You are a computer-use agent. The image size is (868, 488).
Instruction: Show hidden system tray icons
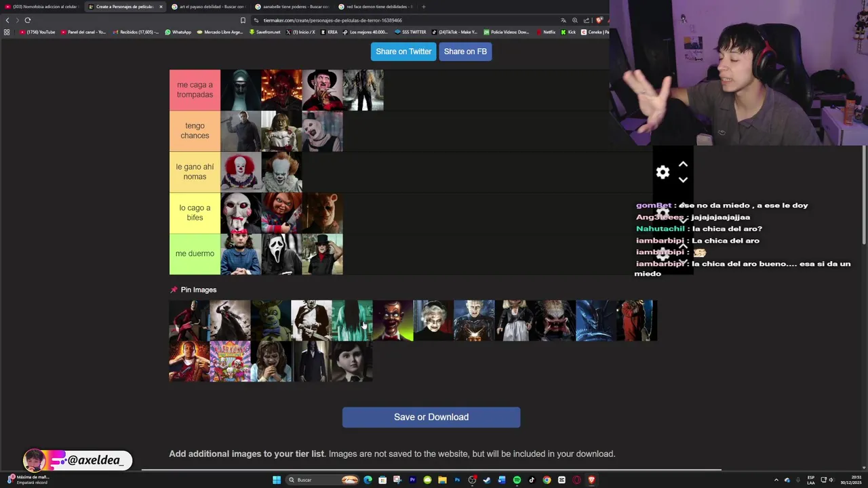pos(776,480)
